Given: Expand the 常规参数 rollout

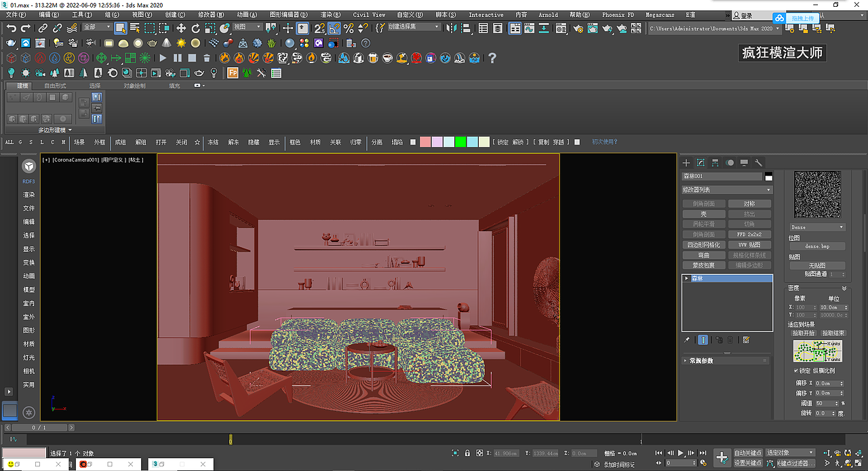Looking at the screenshot, I should pos(726,360).
